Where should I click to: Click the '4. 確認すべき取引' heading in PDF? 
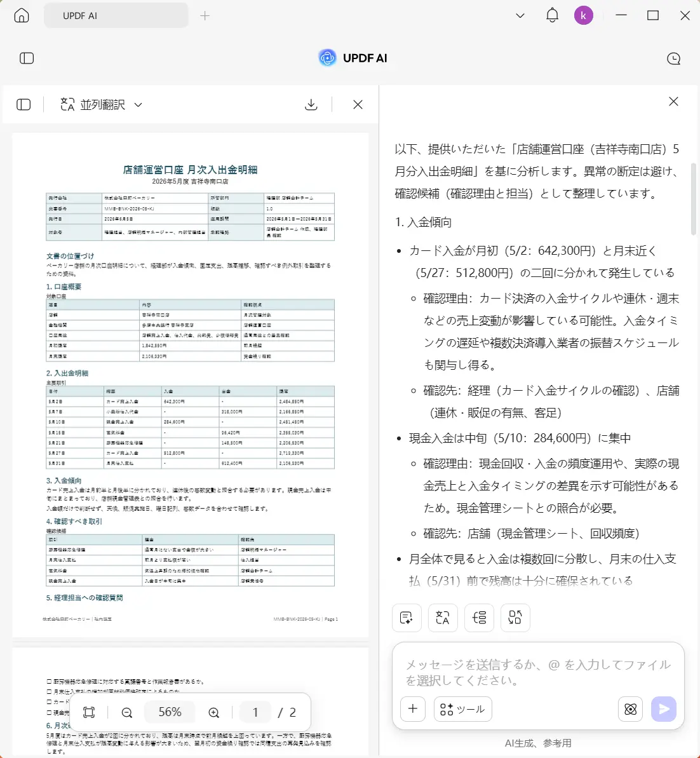tap(74, 521)
